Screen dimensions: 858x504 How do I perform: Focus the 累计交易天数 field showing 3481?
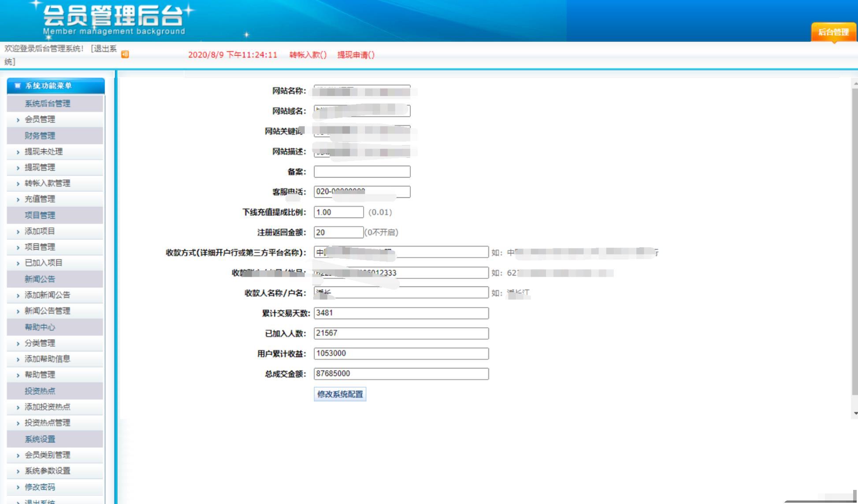click(x=401, y=313)
